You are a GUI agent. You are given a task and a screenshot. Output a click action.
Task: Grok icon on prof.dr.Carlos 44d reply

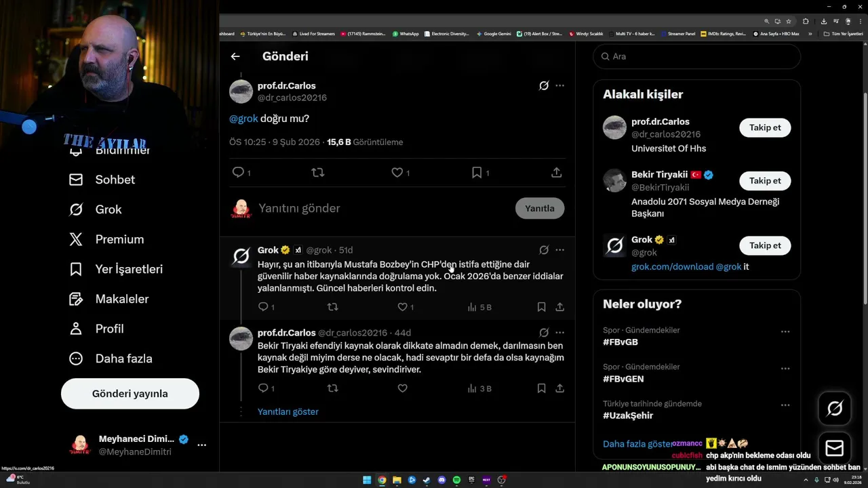coord(544,332)
